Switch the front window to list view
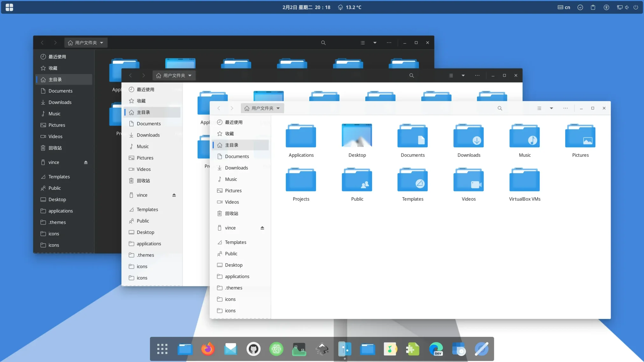Viewport: 644px width, 362px height. point(539,108)
